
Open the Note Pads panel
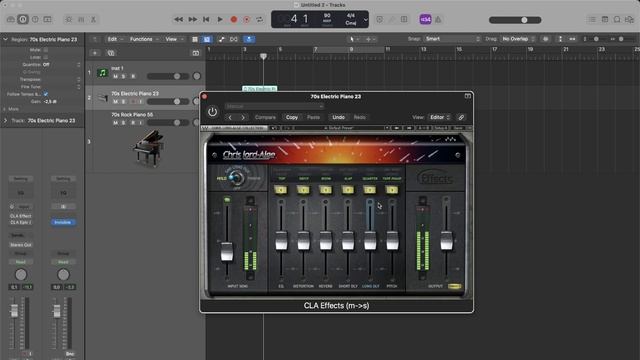pyautogui.click(x=605, y=19)
